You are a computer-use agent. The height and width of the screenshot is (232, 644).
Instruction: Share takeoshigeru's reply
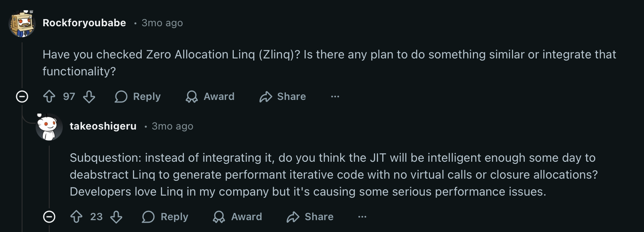(310, 217)
